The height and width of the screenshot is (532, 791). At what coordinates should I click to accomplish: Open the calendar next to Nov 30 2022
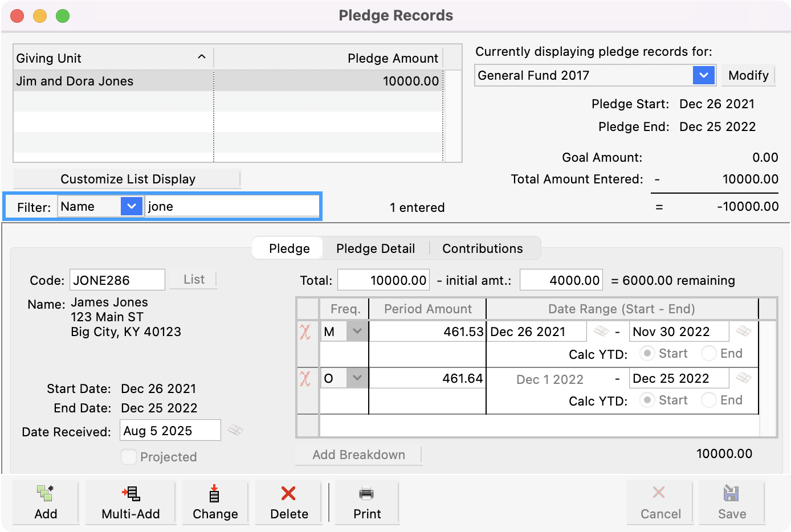coord(743,331)
